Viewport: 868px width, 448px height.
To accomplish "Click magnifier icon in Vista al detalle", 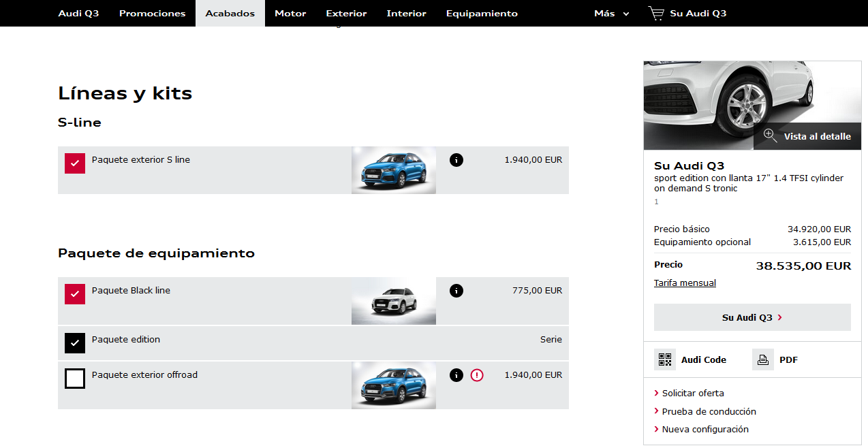I will tap(770, 135).
